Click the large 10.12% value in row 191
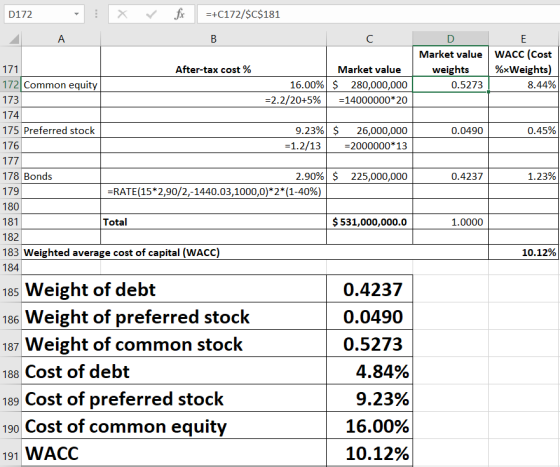The height and width of the screenshot is (467, 560). pyautogui.click(x=369, y=453)
